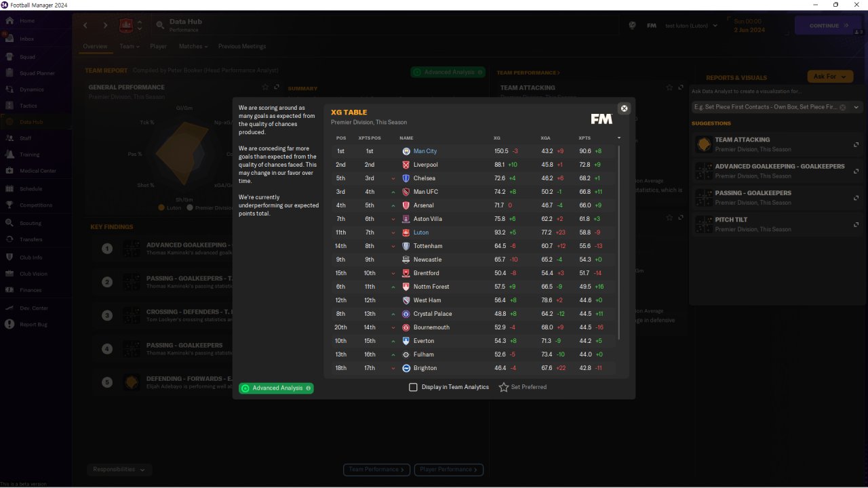
Task: Switch to the Player tab
Action: coord(158,47)
